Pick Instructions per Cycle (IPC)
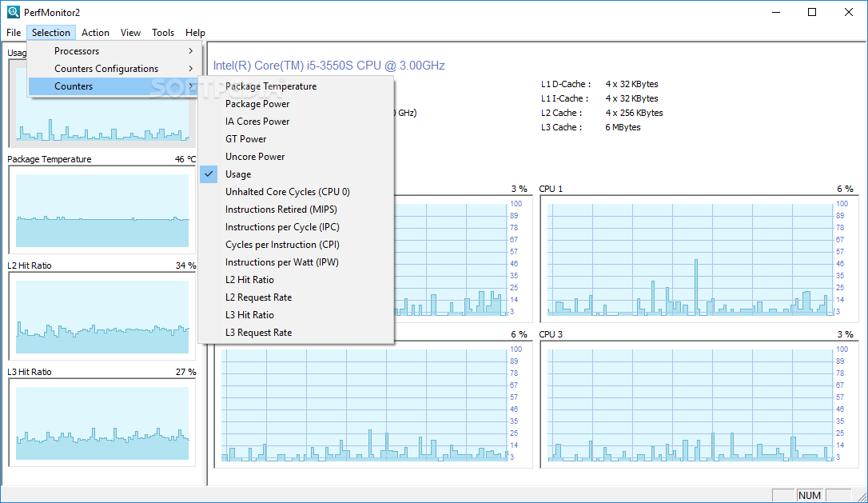Screen dimensions: 868x503 coord(297,227)
